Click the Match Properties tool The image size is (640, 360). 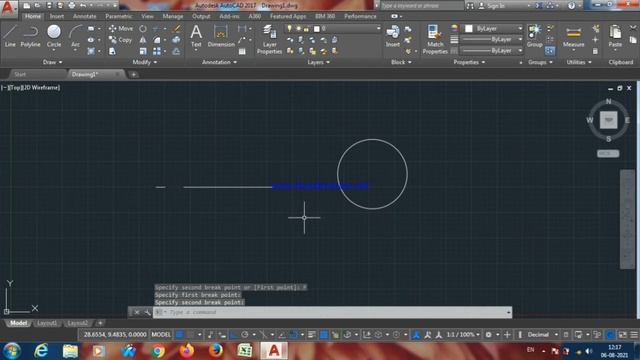point(435,39)
